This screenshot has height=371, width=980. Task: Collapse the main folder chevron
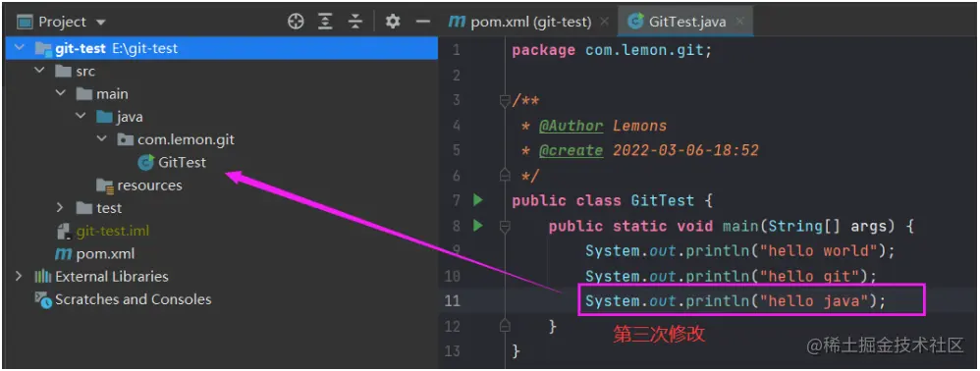61,93
